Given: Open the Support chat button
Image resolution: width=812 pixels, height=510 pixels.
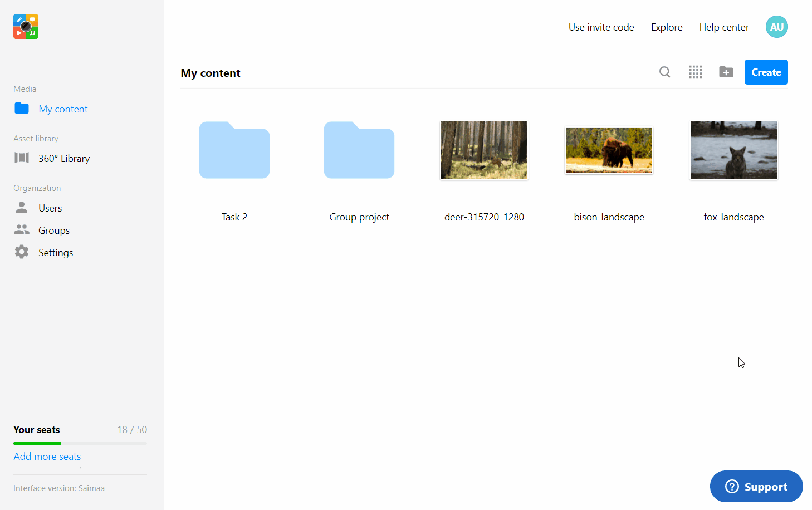Looking at the screenshot, I should click(756, 487).
